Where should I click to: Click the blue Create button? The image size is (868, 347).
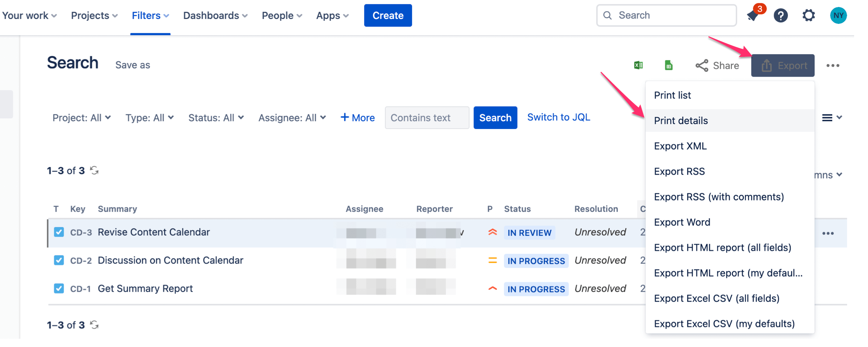(x=388, y=15)
